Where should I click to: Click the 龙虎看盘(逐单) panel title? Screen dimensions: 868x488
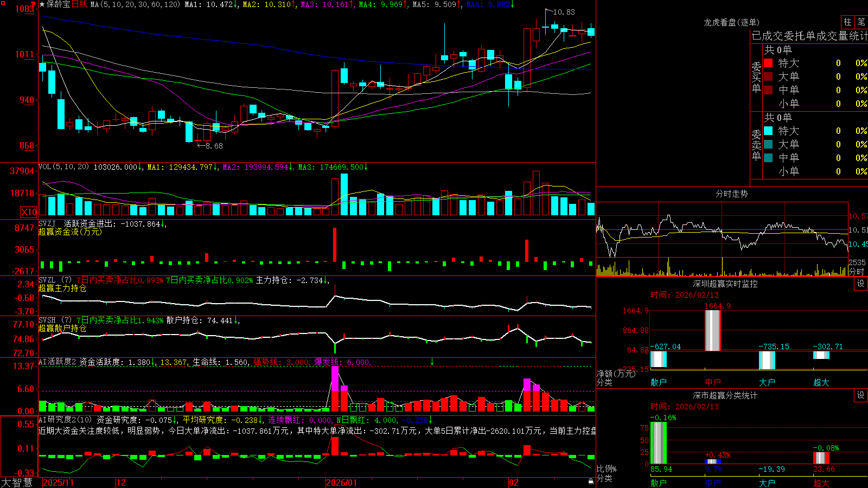[x=731, y=22]
